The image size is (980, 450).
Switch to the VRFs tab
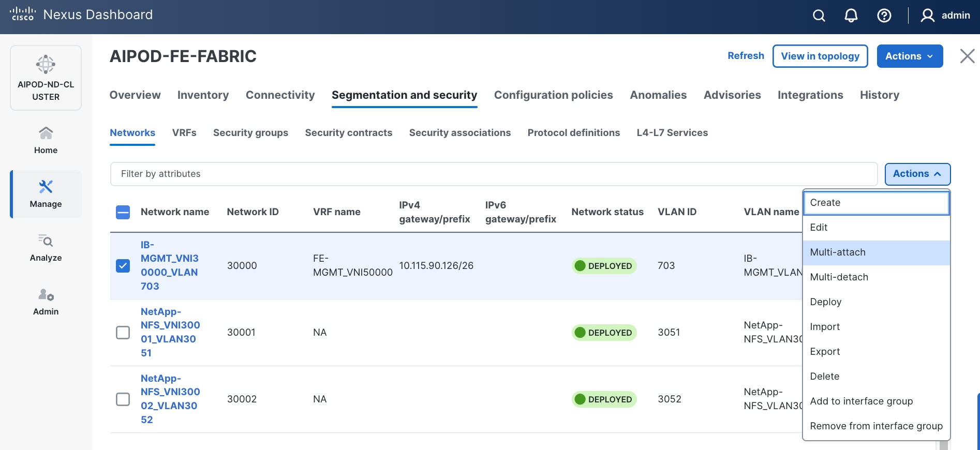[184, 133]
